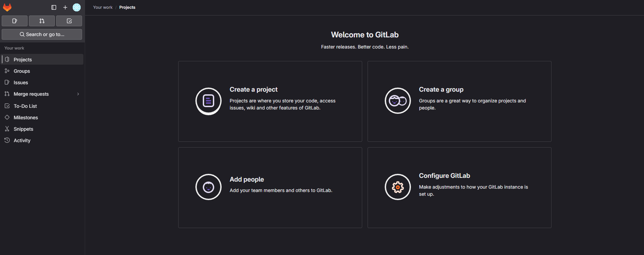Screen dimensions: 644x255
Task: Expand the Merge requests chevron
Action: coord(78,94)
